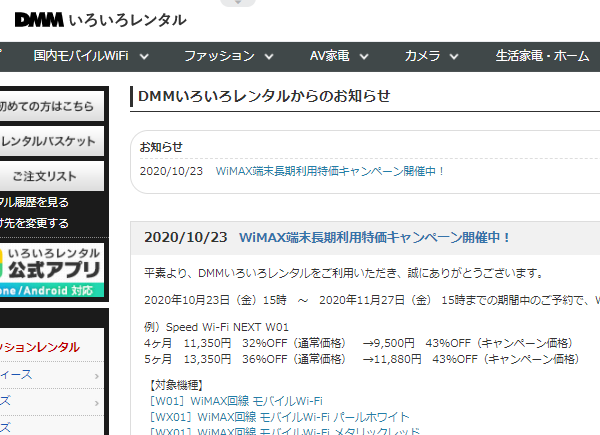Open the レンタルバスケット button
Image resolution: width=600 pixels, height=435 pixels.
coord(51,141)
